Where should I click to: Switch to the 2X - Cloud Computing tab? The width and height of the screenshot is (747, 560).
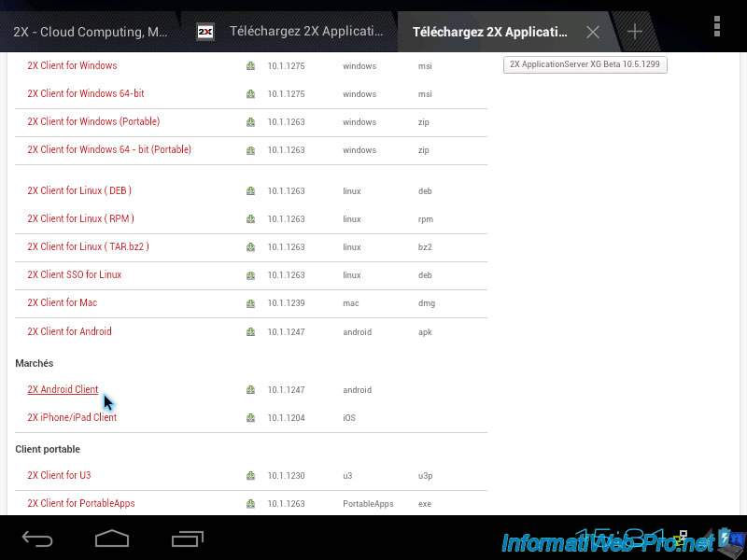(90, 32)
